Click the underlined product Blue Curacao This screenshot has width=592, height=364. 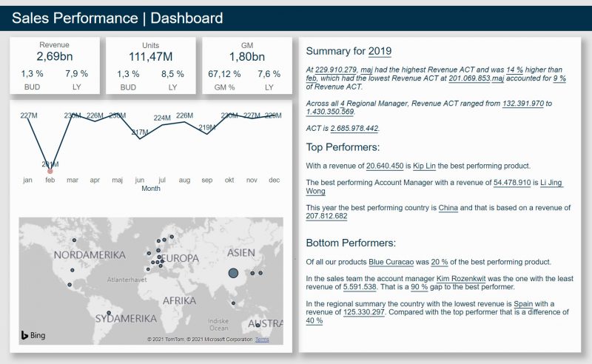[x=391, y=262]
